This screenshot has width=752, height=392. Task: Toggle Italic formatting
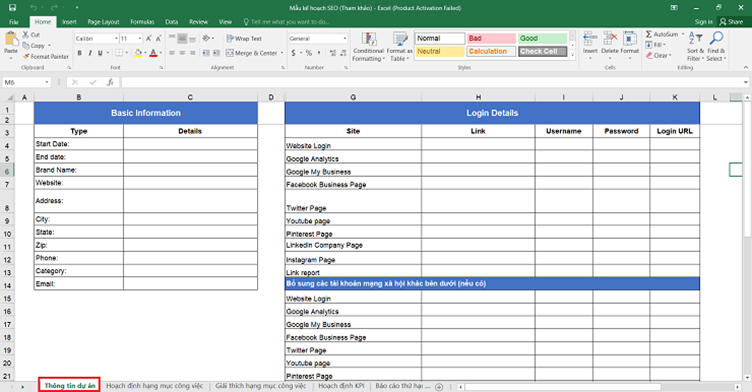(90, 53)
